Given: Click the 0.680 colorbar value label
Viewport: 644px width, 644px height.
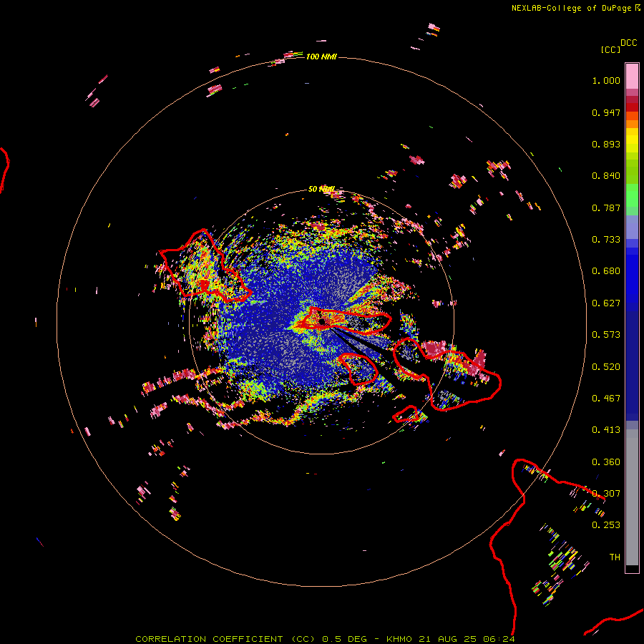Looking at the screenshot, I should pyautogui.click(x=606, y=271).
